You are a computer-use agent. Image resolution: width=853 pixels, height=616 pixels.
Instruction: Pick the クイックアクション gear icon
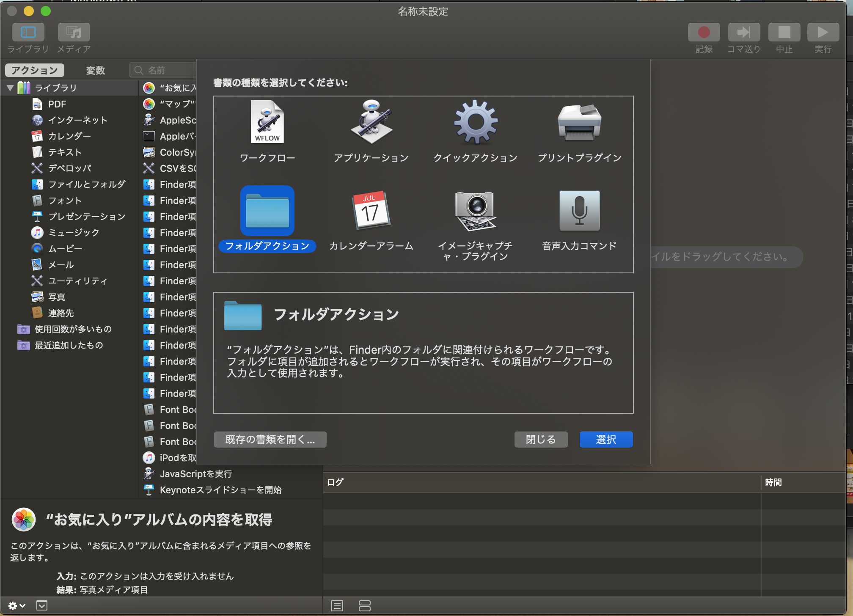tap(476, 122)
